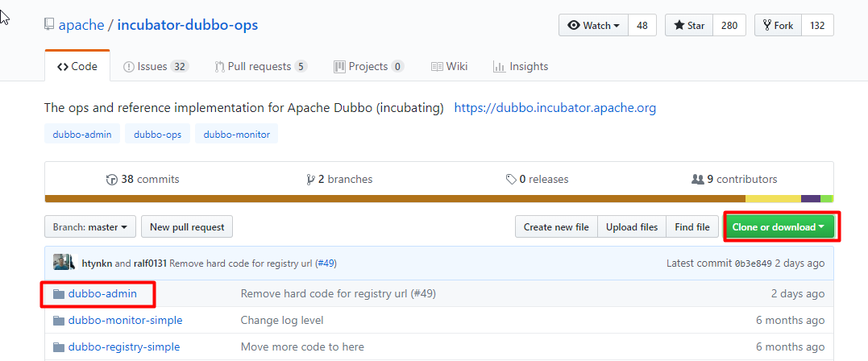
Task: Click the repository book icon beside apache
Action: coord(49,25)
